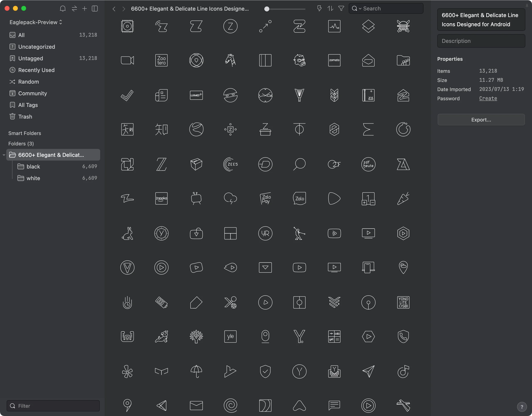Viewport: 532px width, 416px height.
Task: Open the filter funnel icon
Action: pyautogui.click(x=341, y=9)
